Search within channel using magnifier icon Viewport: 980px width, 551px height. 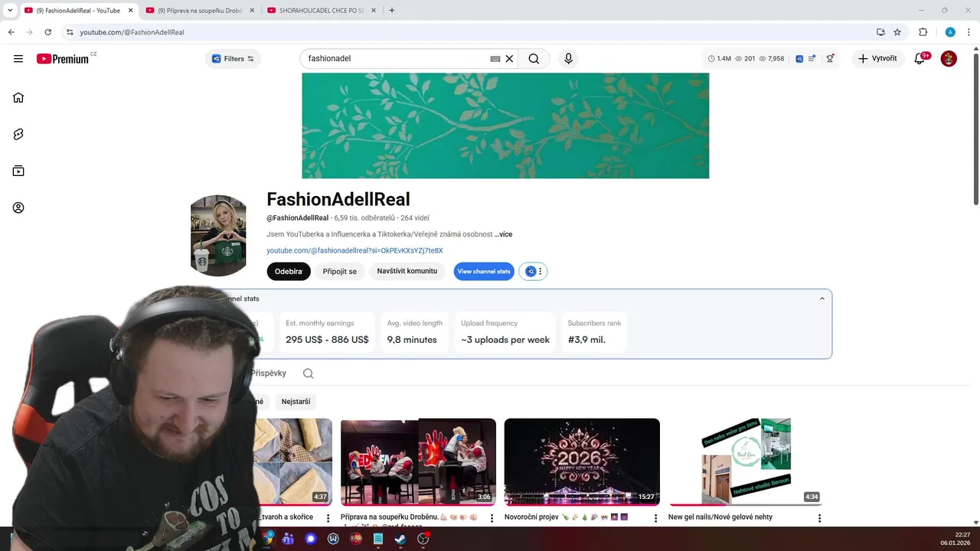pos(308,373)
